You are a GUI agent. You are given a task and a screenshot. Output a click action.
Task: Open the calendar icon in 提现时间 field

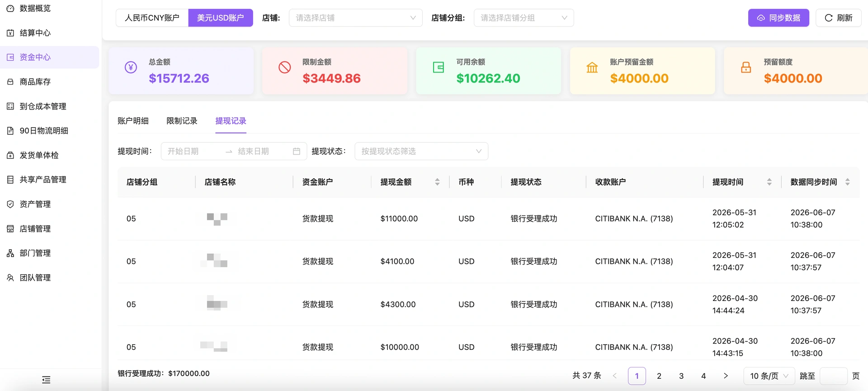[x=297, y=151]
